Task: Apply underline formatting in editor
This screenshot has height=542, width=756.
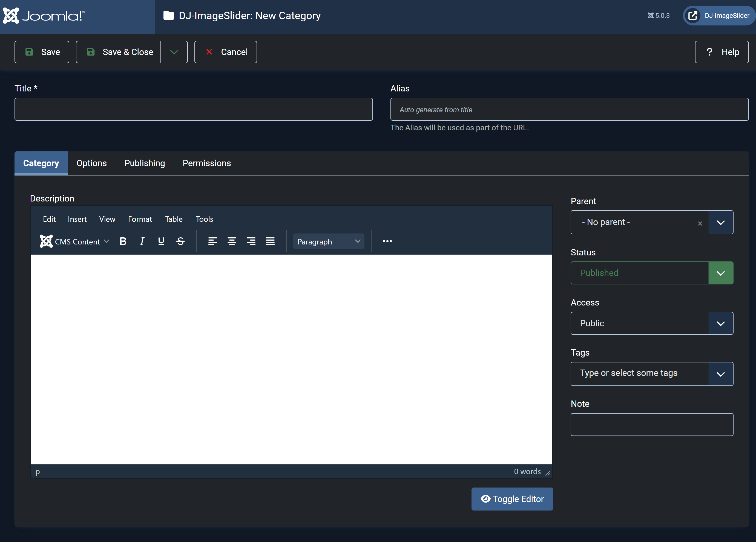Action: coord(161,241)
